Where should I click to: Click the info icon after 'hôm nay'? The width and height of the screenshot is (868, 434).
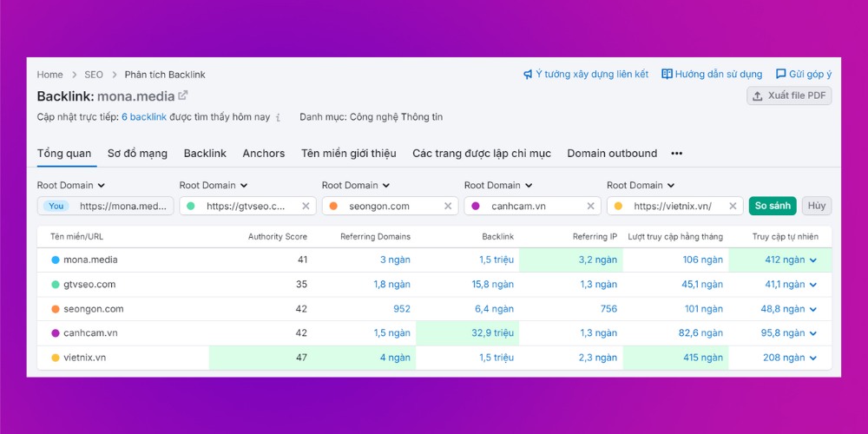point(278,117)
